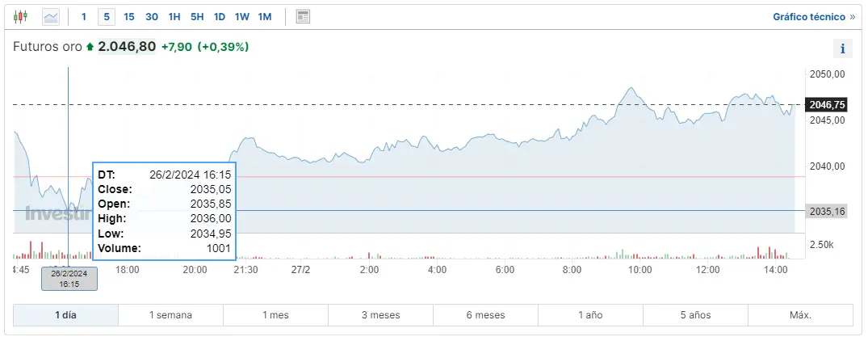The height and width of the screenshot is (341, 868).
Task: Switch interval to 30 minutes
Action: pos(152,16)
